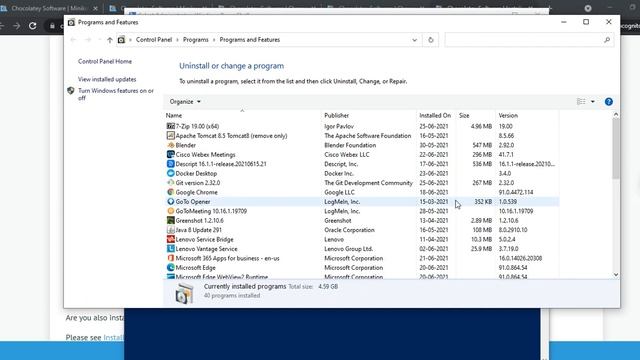Click Oracle Corporation publisher cell

tap(349, 230)
